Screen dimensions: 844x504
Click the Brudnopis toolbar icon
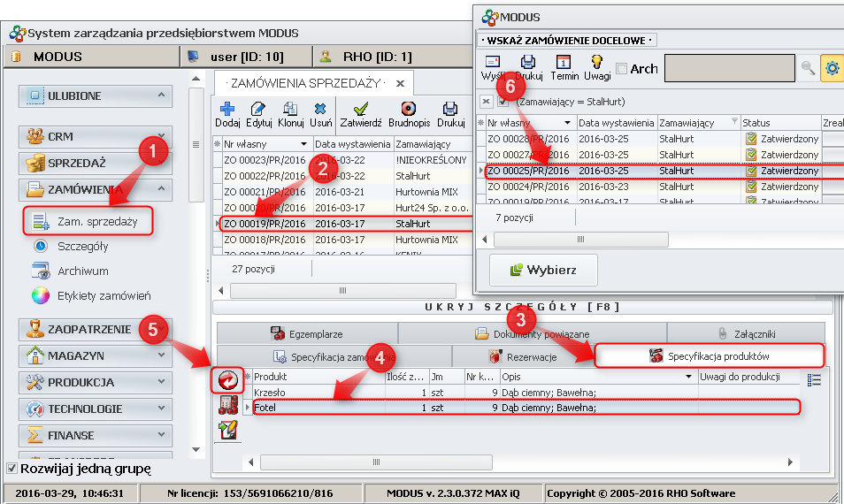[x=409, y=110]
